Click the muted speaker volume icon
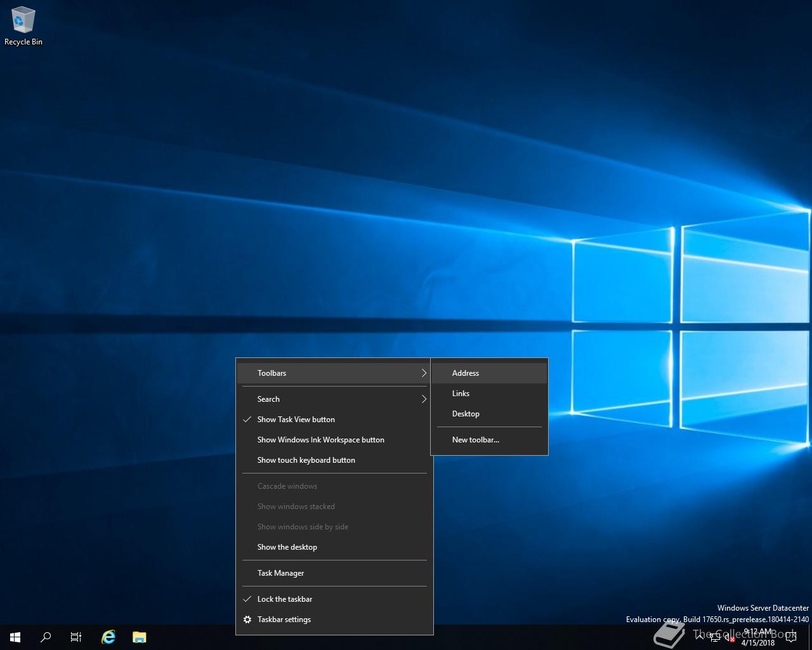Image resolution: width=812 pixels, height=650 pixels. tap(730, 637)
